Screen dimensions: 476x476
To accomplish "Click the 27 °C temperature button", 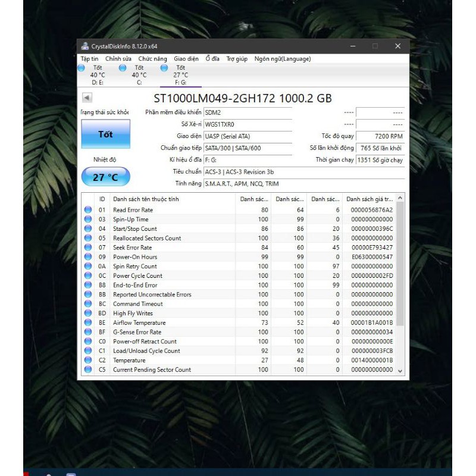I will click(x=106, y=177).
